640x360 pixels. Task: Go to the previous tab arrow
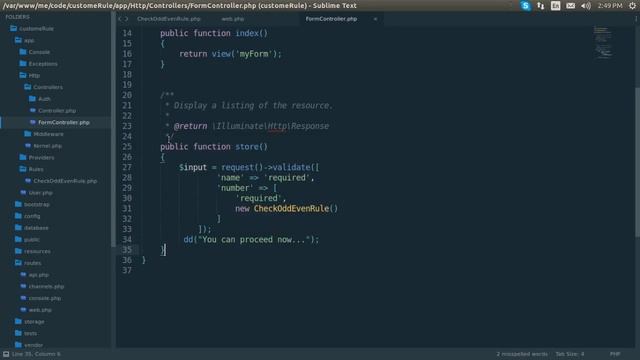click(120, 19)
